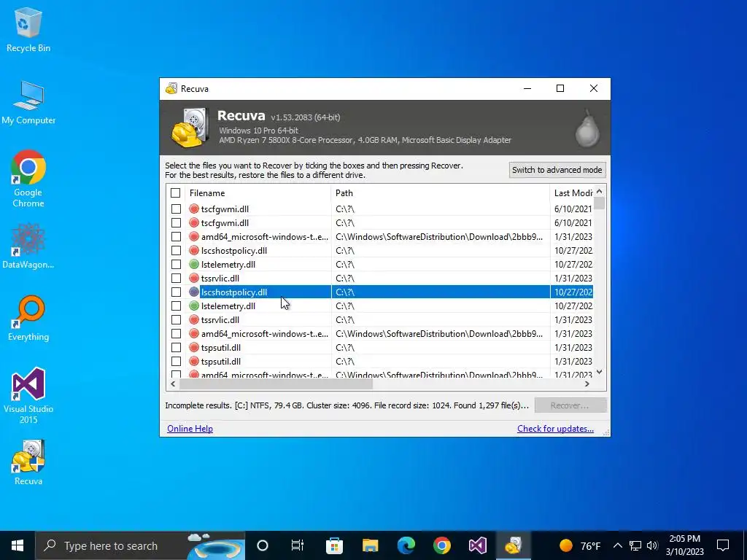Open Microsoft Store from the taskbar

pos(334,545)
